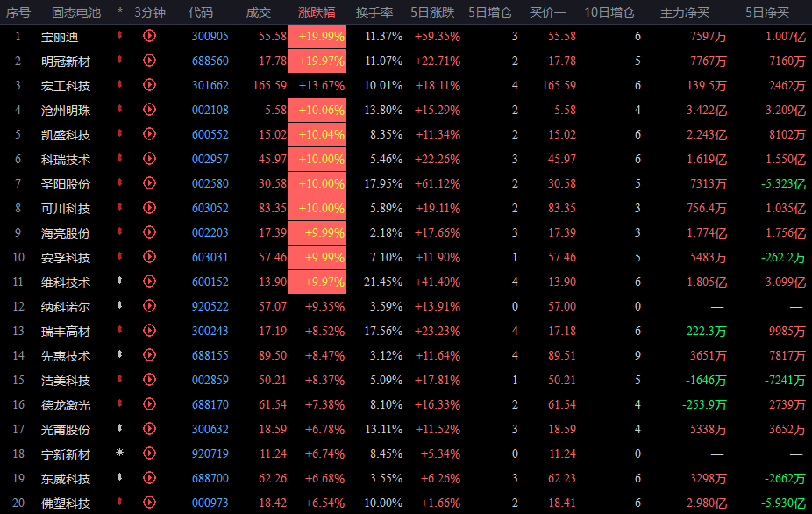Click the red marker icon next to 洁美科技
812x514 pixels.
point(120,380)
